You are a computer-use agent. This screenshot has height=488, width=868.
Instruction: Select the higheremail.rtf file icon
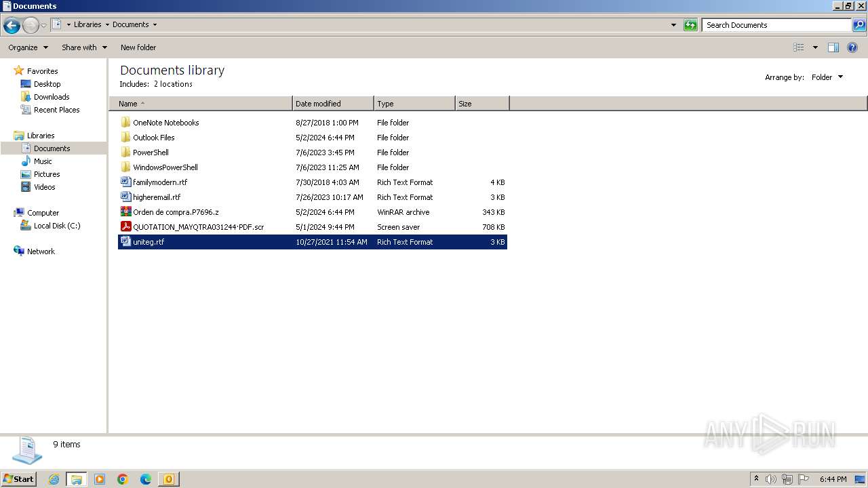click(x=125, y=197)
